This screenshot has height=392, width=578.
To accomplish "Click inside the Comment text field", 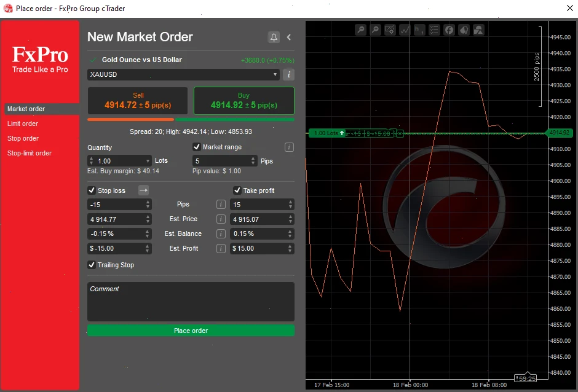I will [x=191, y=300].
